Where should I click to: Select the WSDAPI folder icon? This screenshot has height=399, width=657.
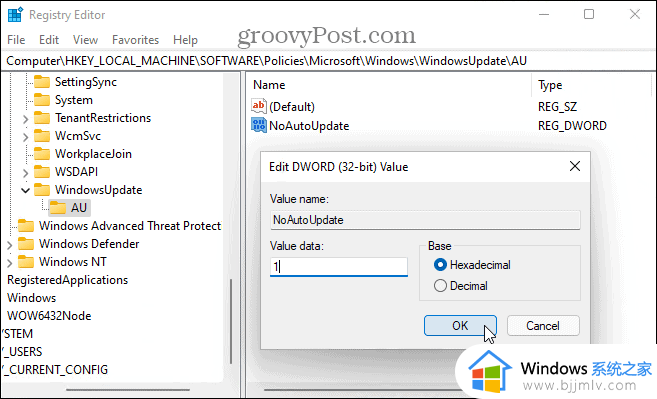tap(42, 172)
